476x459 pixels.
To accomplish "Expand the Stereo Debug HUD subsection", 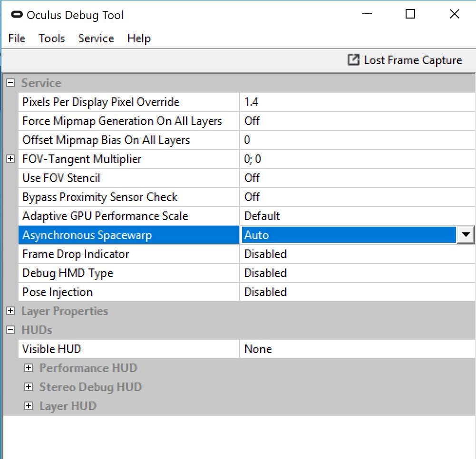I will pyautogui.click(x=29, y=386).
